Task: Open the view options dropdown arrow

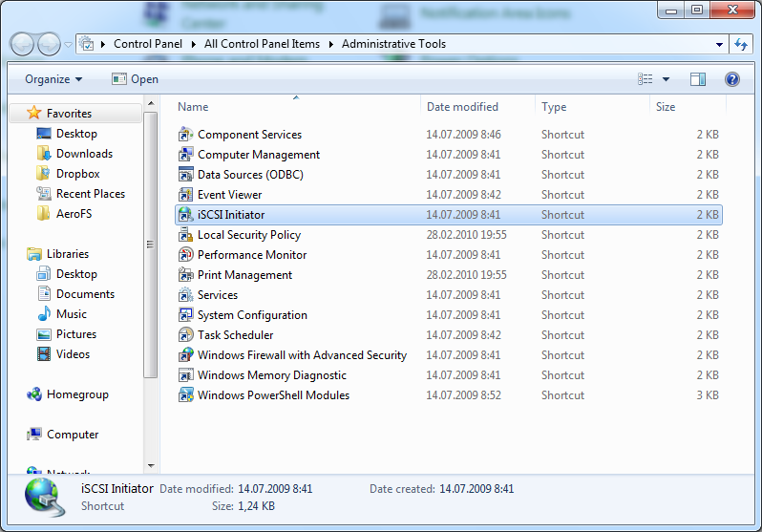Action: pos(666,78)
